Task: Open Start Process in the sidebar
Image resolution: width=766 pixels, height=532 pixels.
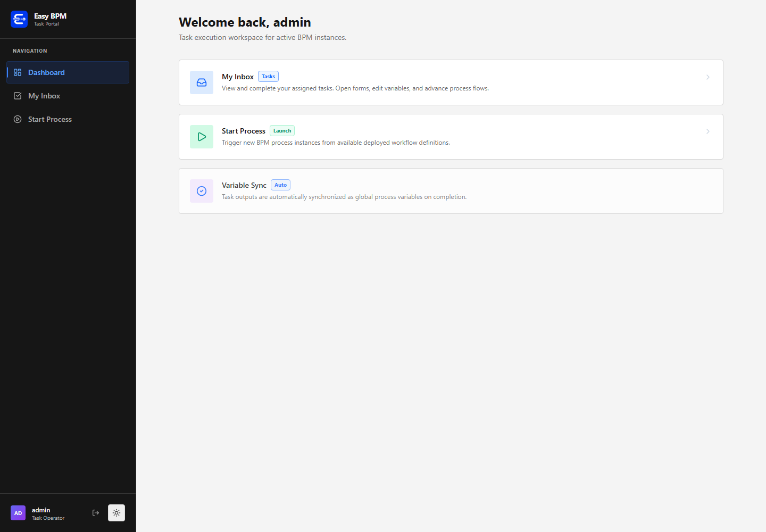Action: pos(68,119)
